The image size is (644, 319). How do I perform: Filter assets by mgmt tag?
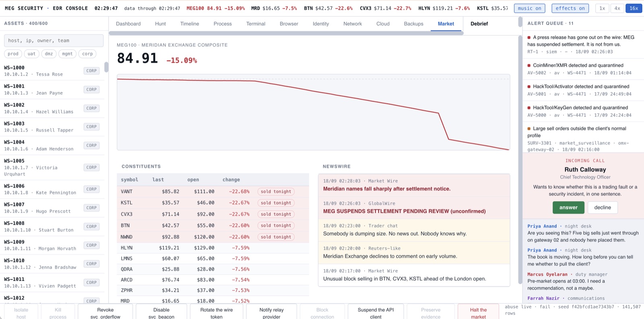(x=67, y=54)
